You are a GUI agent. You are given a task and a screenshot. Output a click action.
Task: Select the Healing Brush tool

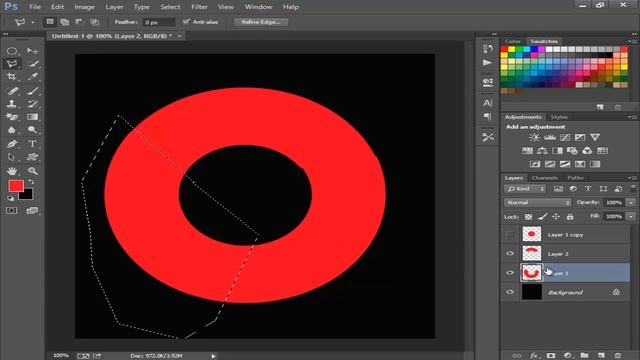coord(12,91)
